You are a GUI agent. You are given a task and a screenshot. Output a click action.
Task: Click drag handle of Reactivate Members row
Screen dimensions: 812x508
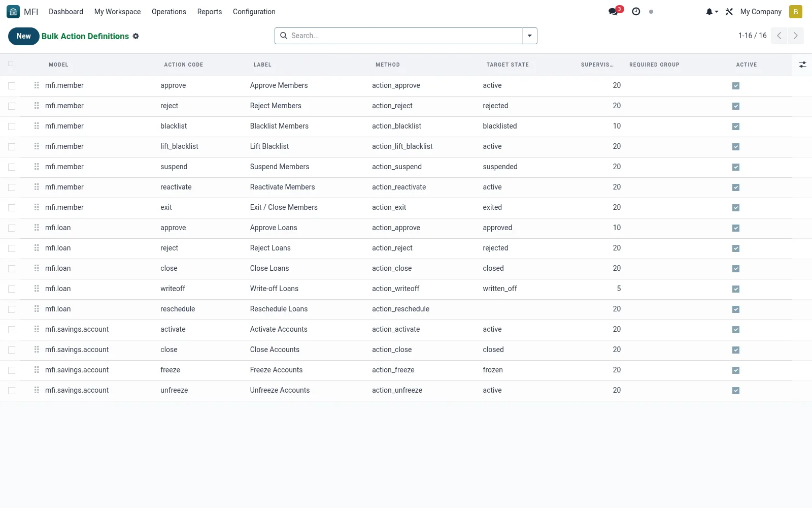point(37,187)
